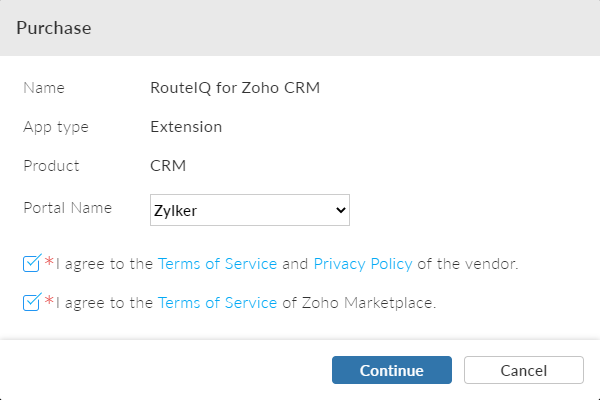The image size is (600, 400).
Task: Click the Purchase dialog title
Action: [x=54, y=28]
